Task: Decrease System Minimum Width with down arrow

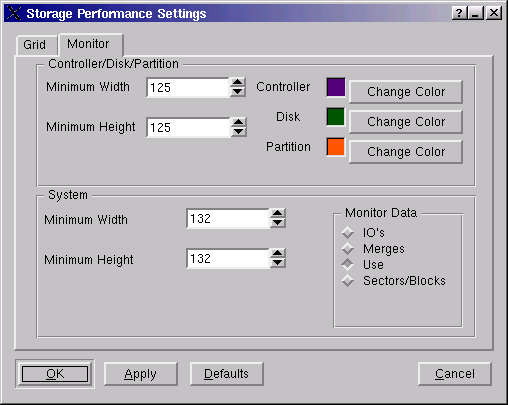Action: tap(278, 223)
